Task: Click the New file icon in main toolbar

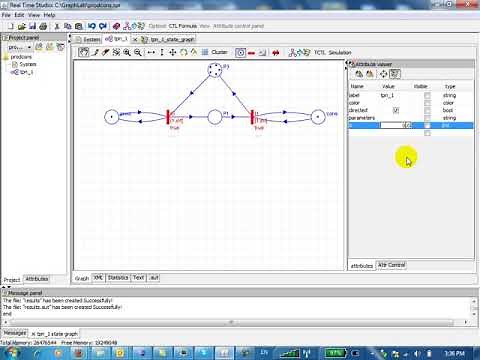Action: (11, 26)
